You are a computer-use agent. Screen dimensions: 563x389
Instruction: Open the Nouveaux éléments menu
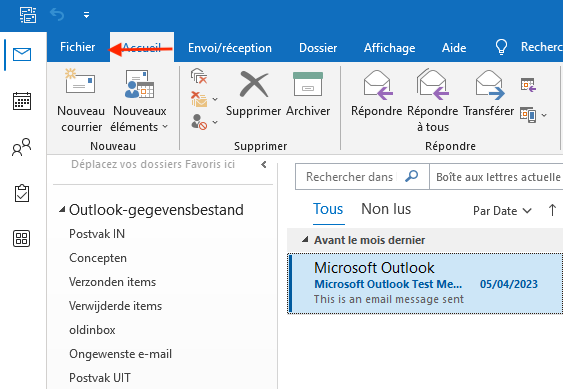coord(139,101)
